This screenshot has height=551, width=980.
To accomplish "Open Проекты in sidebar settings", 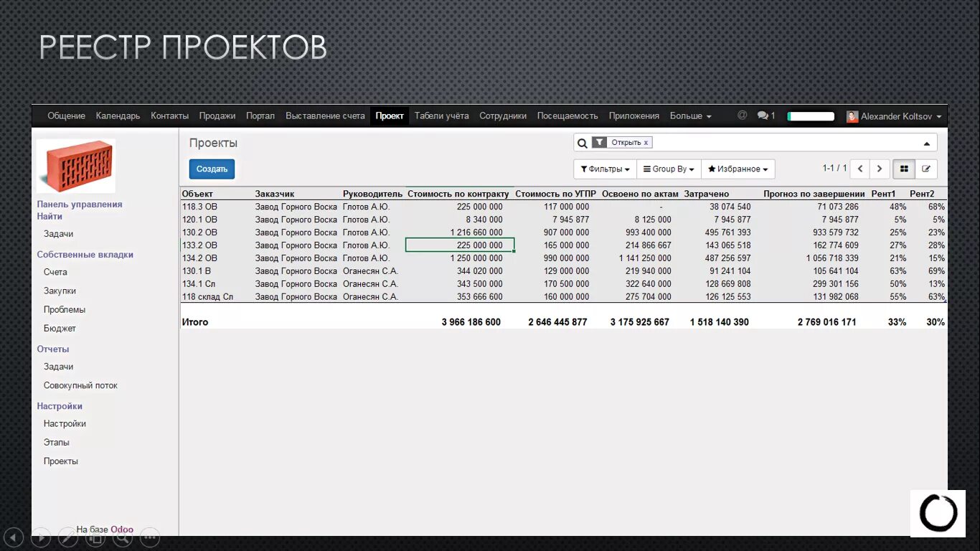I will (61, 461).
